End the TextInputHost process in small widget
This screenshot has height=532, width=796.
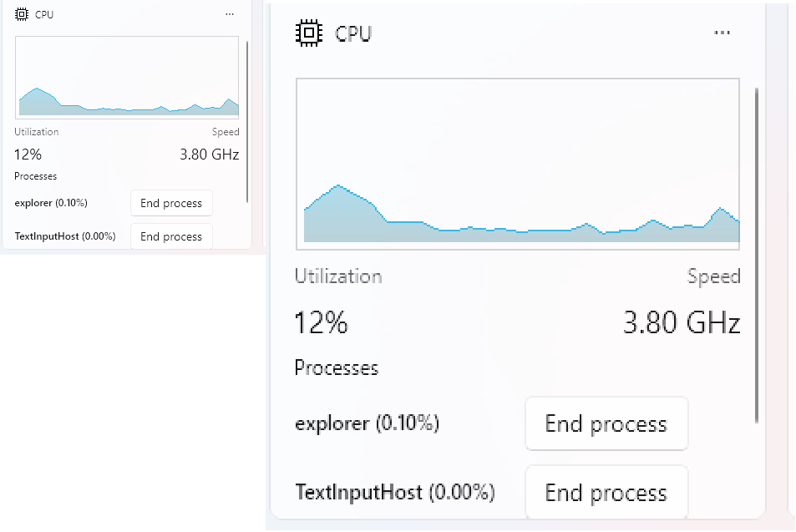pos(171,236)
